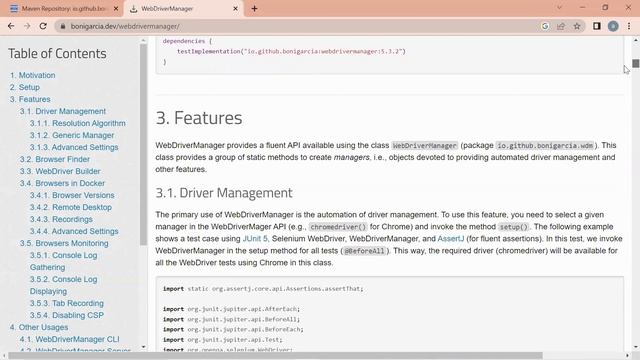Click the share page icon

561,26
